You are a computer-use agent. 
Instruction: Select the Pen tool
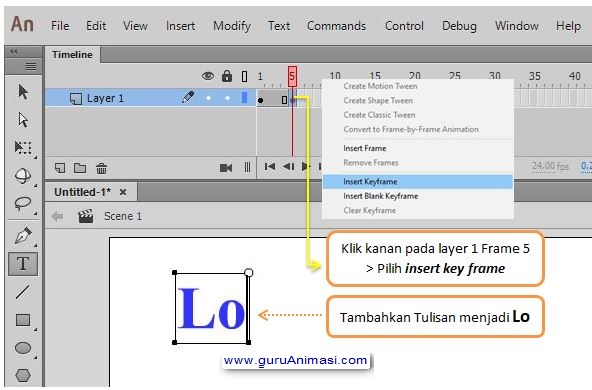point(23,236)
